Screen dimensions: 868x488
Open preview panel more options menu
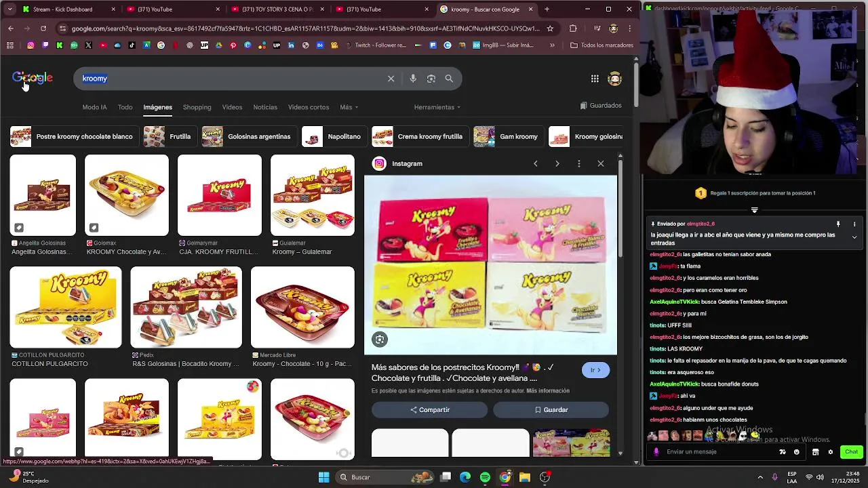579,163
